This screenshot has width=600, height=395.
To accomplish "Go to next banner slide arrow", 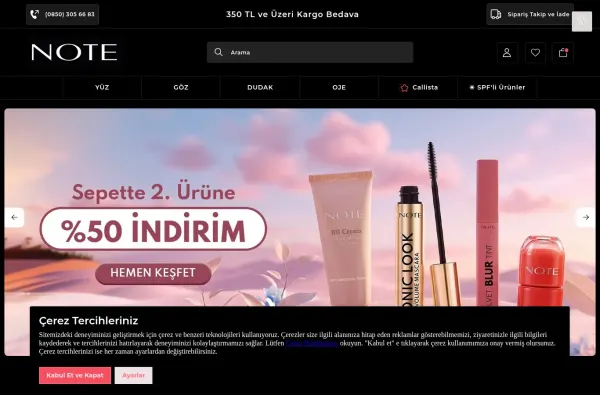I will point(585,217).
